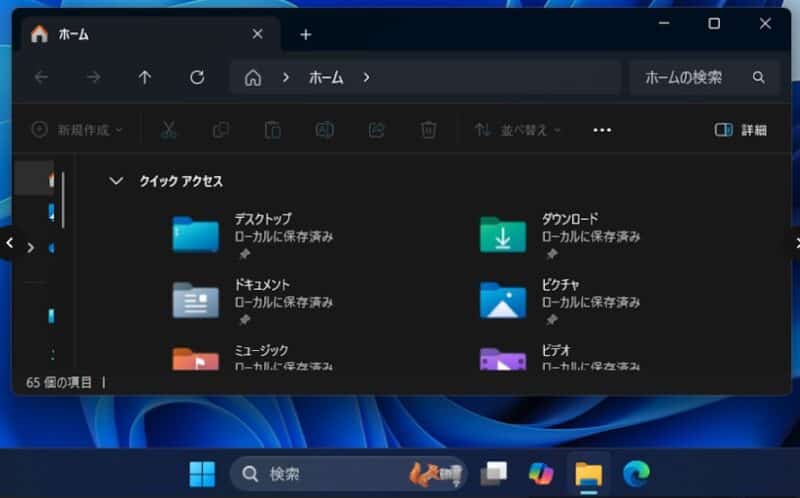The image size is (800, 498).
Task: Open the ミュージック folder icon
Action: pos(195,359)
